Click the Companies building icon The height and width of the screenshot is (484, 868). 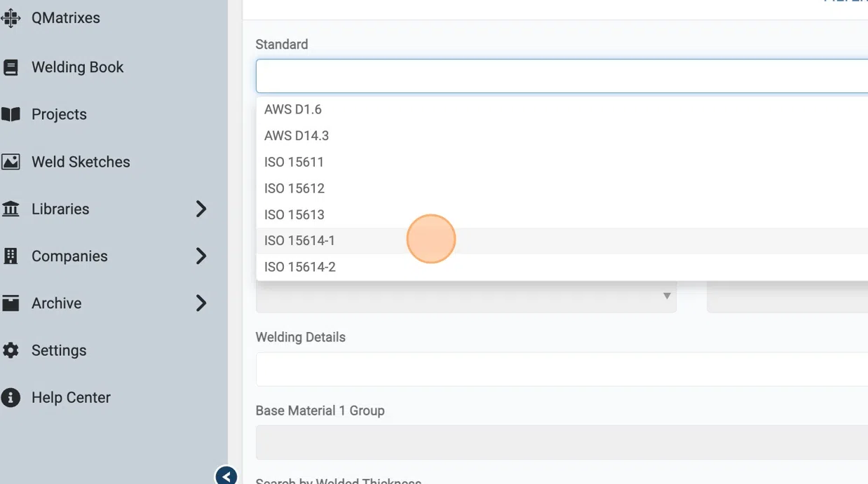pos(11,256)
